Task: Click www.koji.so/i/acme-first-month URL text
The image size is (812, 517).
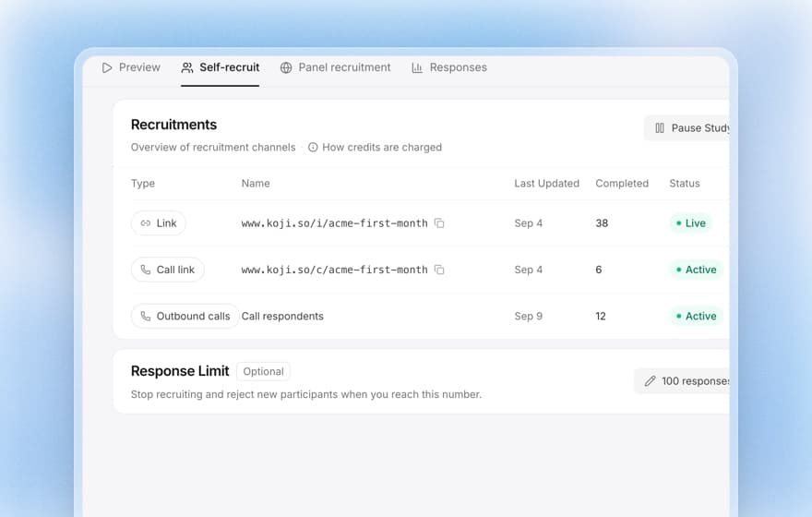Action: click(x=335, y=223)
